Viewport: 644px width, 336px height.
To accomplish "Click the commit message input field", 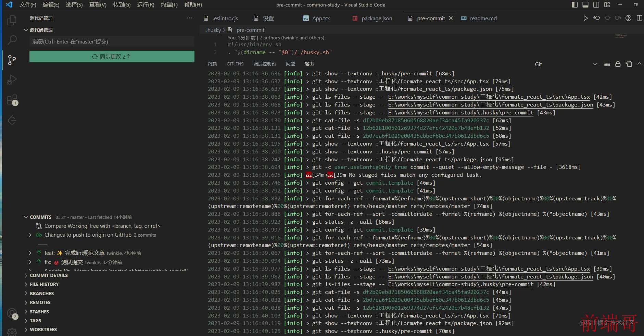I will [112, 42].
